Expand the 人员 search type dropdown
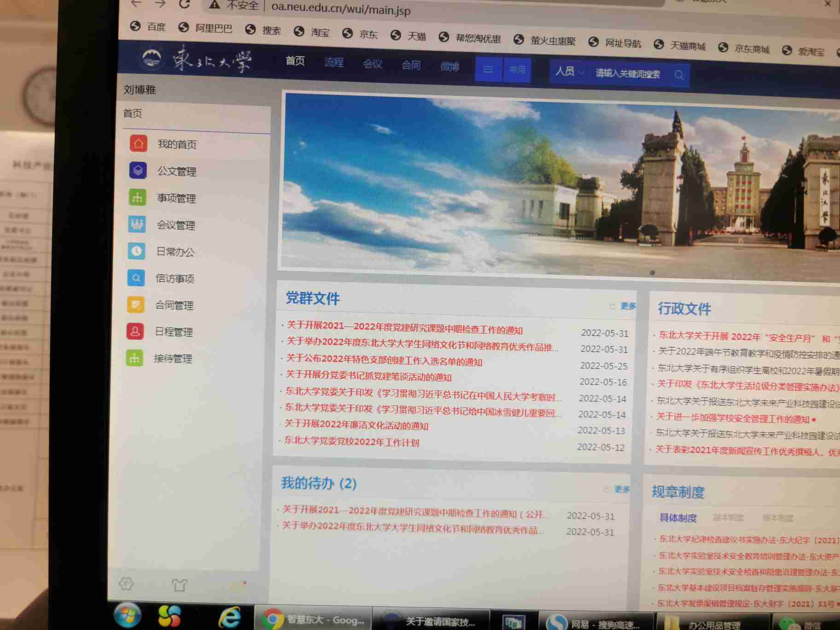This screenshot has width=840, height=630. point(569,72)
